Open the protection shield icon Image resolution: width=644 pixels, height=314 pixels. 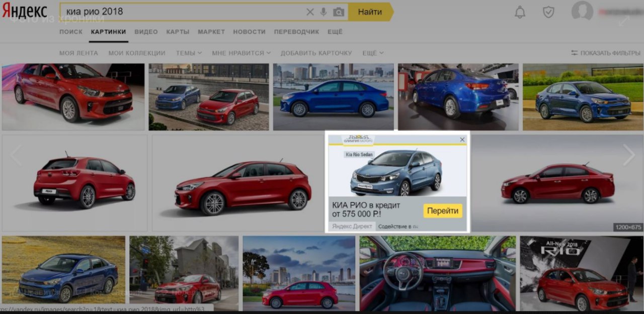(548, 13)
